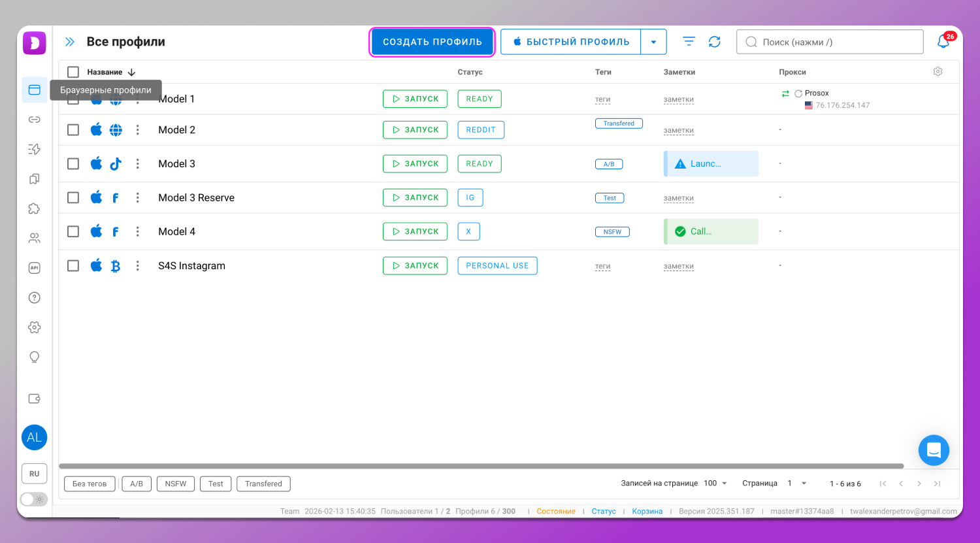
Task: Open the records per page dropdown
Action: [x=715, y=484]
